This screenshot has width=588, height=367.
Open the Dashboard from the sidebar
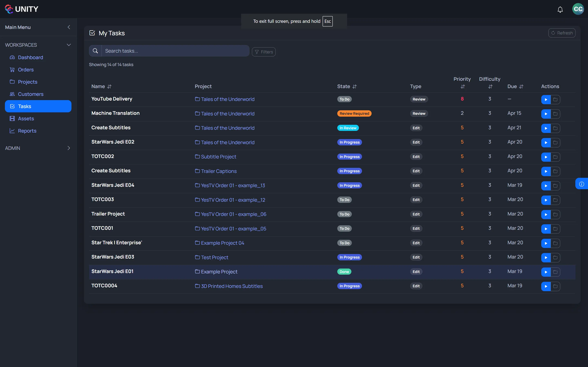(30, 57)
